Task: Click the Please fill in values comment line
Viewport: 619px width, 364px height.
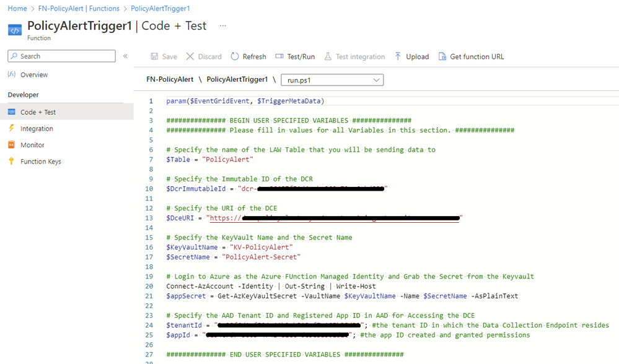Action: [x=340, y=130]
